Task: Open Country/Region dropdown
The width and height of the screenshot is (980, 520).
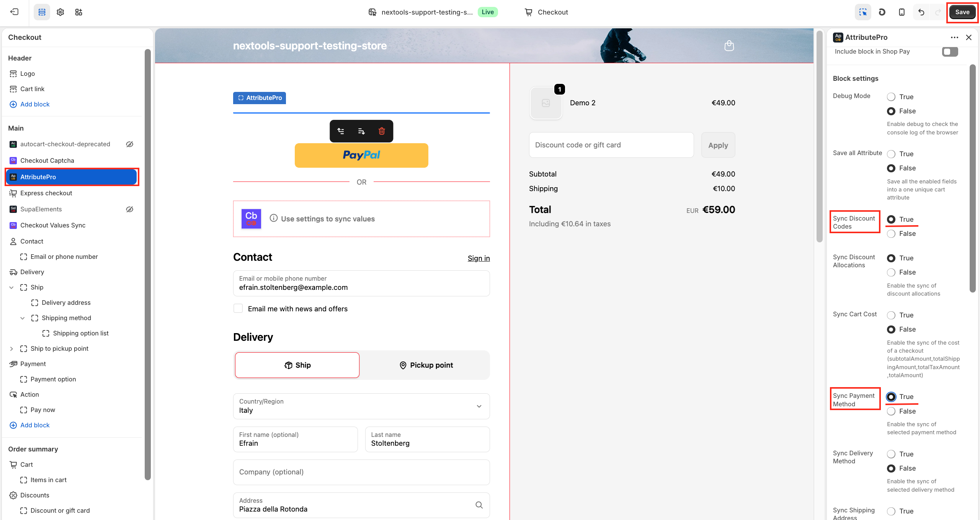Action: (361, 406)
